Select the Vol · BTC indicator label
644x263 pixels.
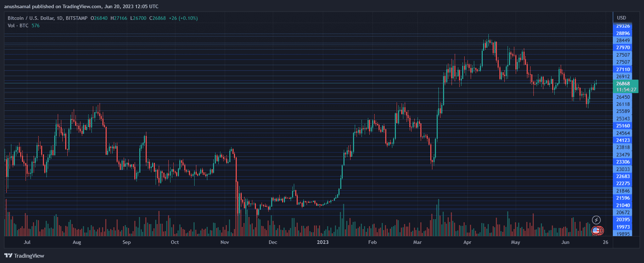pos(18,25)
